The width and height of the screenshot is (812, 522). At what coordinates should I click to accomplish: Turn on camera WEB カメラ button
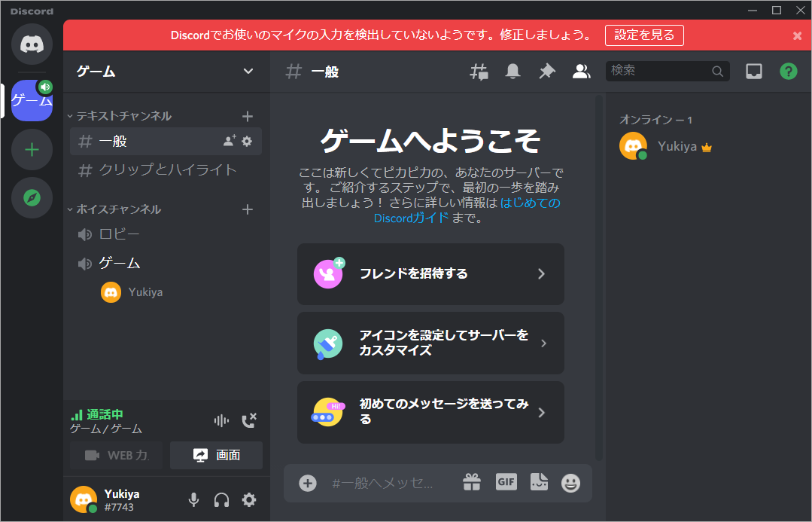[x=116, y=455]
